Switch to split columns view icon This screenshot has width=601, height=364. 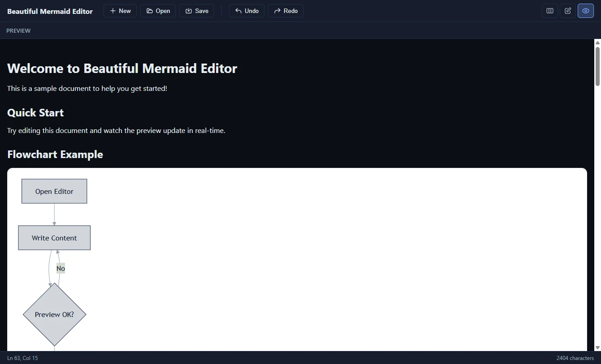[x=550, y=11]
